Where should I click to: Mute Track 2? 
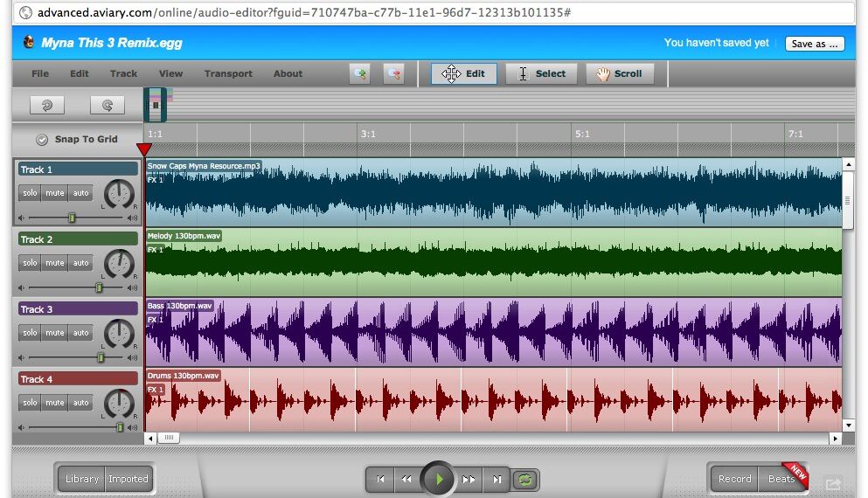tap(55, 263)
